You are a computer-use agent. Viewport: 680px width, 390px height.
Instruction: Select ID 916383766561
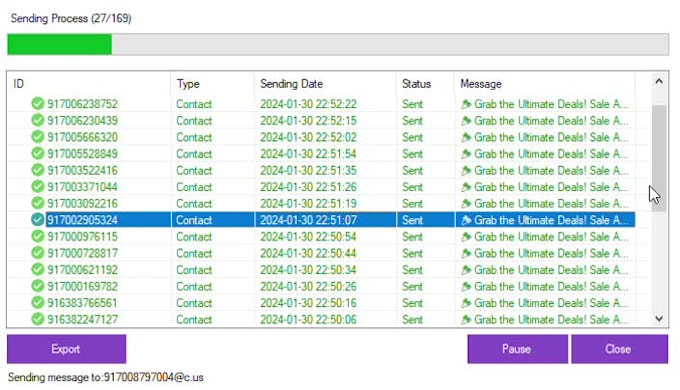click(82, 303)
